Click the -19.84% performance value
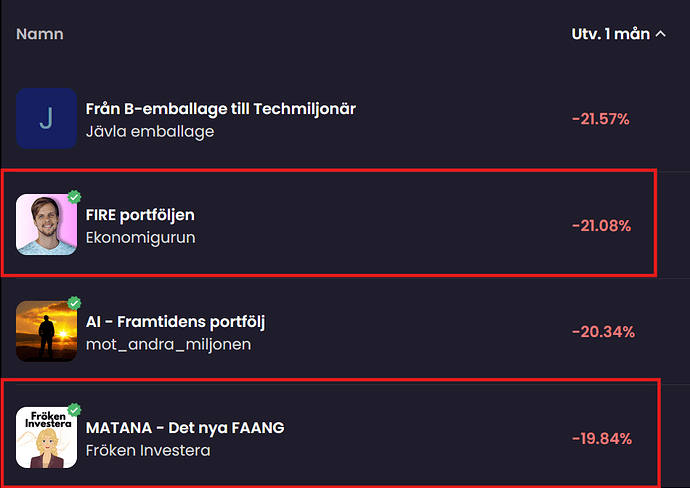 tap(601, 439)
